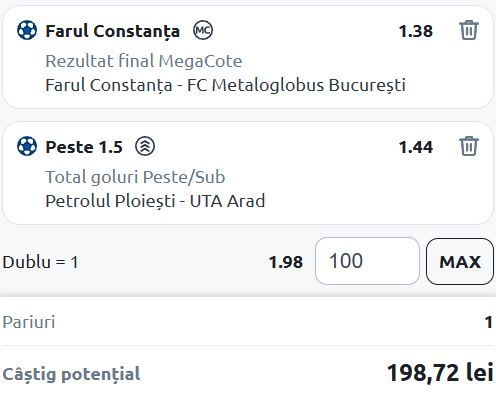Set the maximum stake with MAX button
This screenshot has width=496, height=394.
coord(460,262)
